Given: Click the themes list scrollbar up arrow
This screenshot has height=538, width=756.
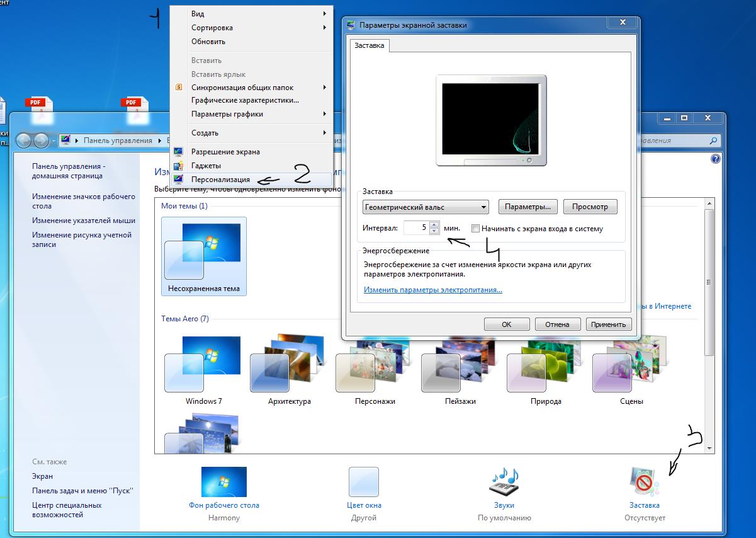Looking at the screenshot, I should (709, 203).
